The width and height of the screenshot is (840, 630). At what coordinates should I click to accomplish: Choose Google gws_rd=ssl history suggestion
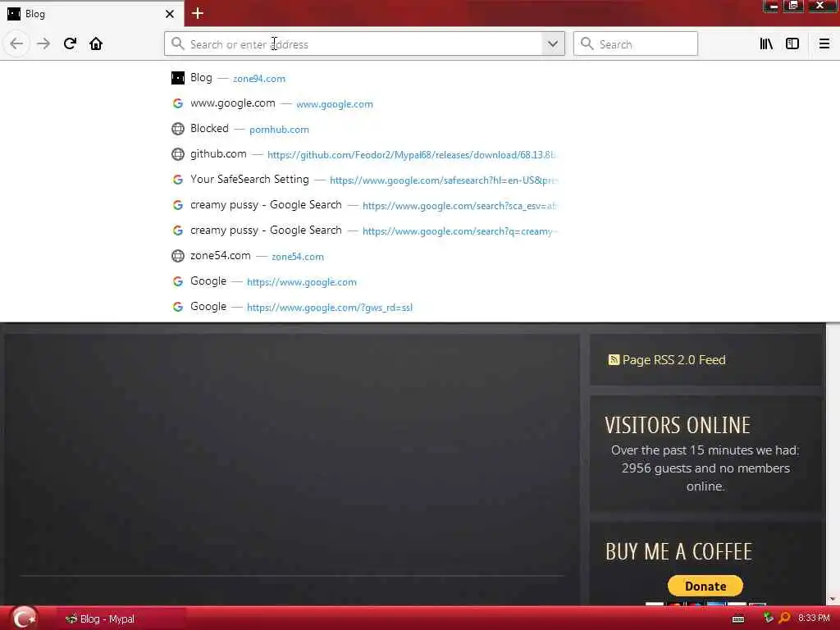point(364,307)
